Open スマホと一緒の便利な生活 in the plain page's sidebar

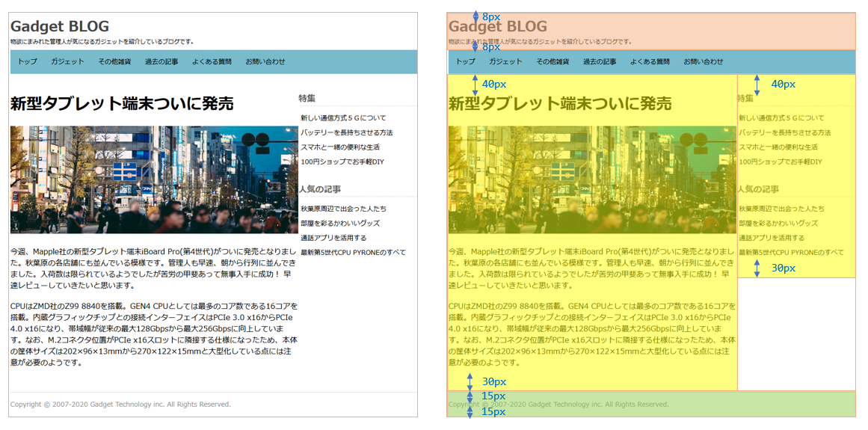coord(340,147)
